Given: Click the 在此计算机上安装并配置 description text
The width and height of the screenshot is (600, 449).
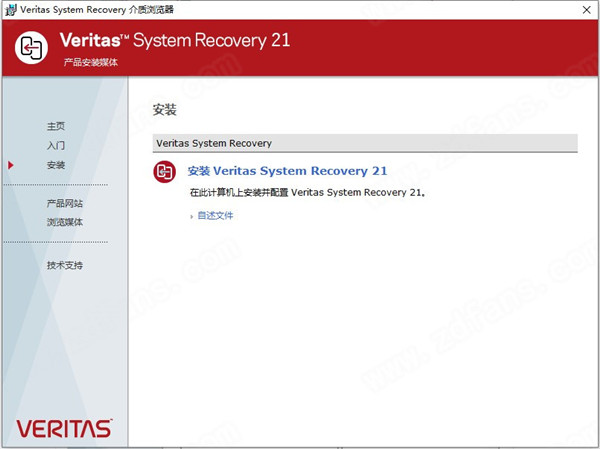Looking at the screenshot, I should point(308,192).
